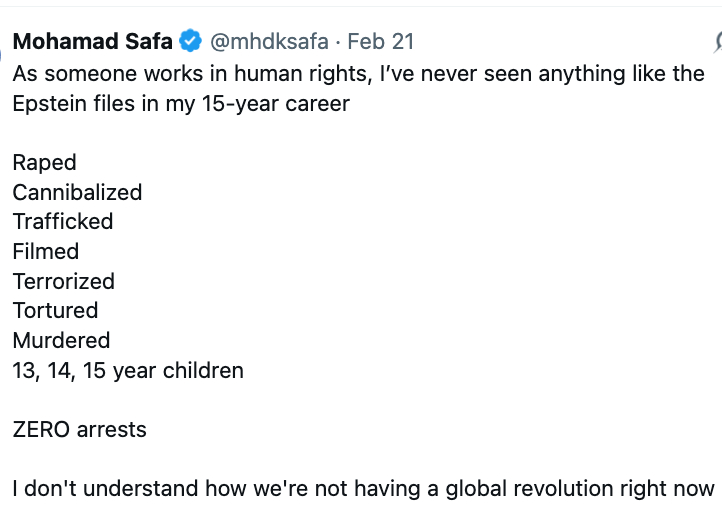Image resolution: width=722 pixels, height=510 pixels.
Task: Click the word 'Cannibalized' in the tweet
Action: [x=77, y=192]
